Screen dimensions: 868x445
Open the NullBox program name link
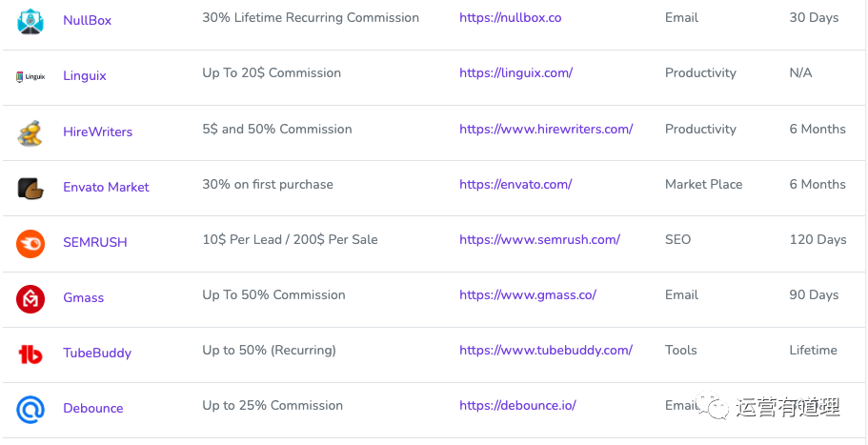(87, 20)
